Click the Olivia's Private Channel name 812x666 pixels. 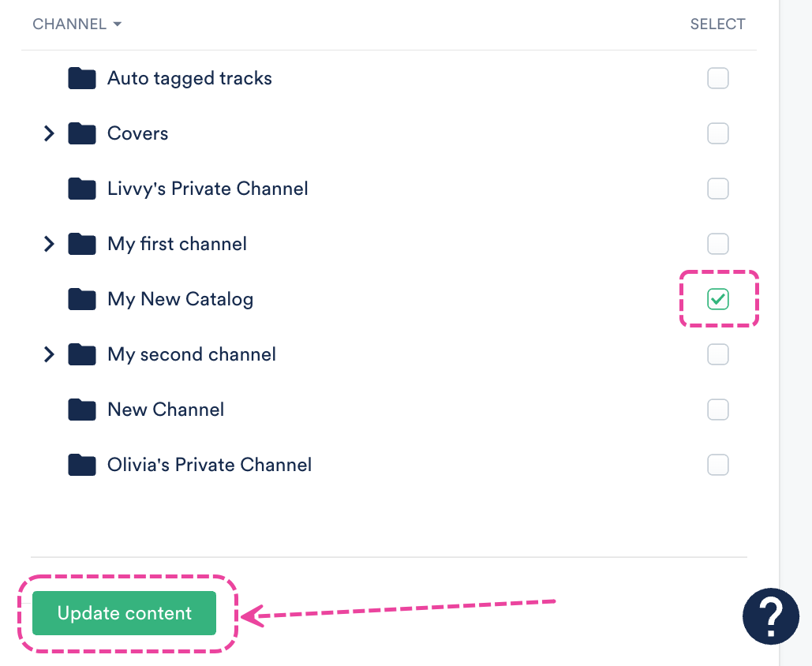tap(209, 465)
